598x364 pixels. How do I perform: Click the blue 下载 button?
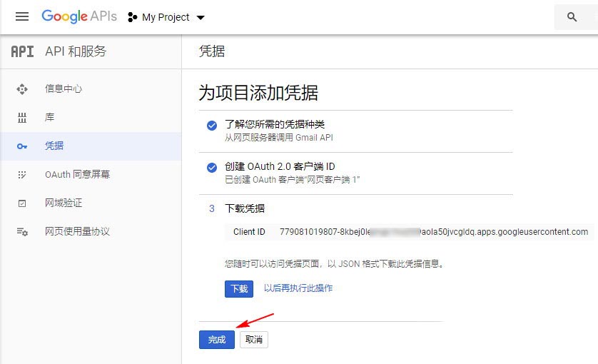(239, 289)
